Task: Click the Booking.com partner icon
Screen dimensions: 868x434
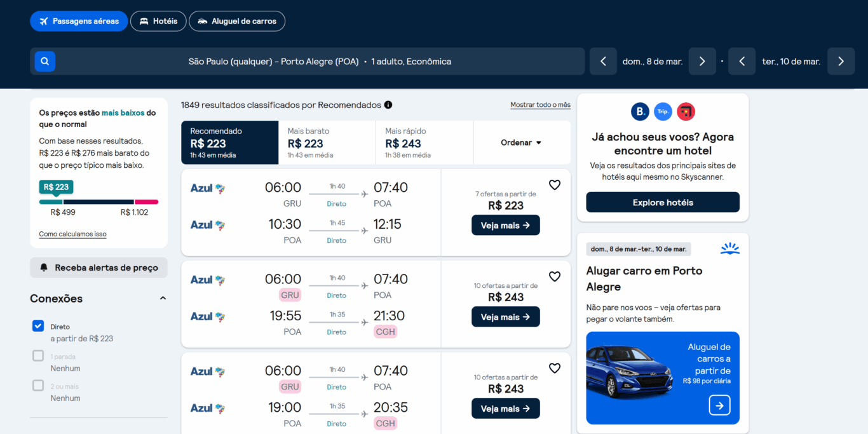Action: (641, 111)
